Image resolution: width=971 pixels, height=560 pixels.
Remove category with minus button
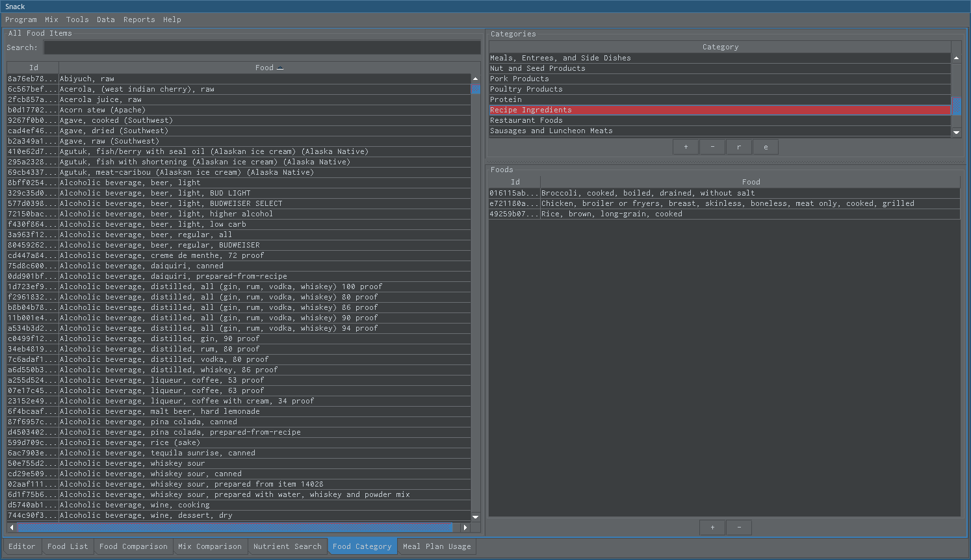pos(712,147)
